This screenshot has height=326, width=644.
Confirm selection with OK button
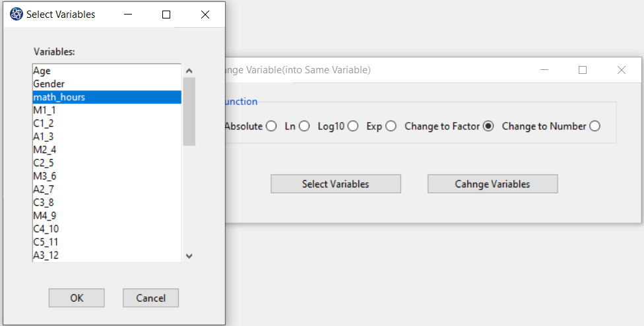pos(77,298)
